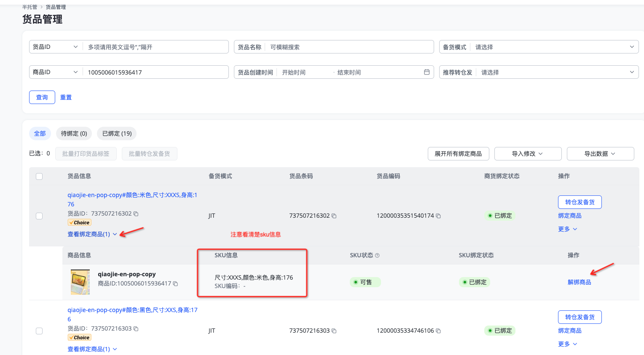Image resolution: width=644 pixels, height=355 pixels.
Task: Click 解绑商品 to unbind the product
Action: (579, 282)
